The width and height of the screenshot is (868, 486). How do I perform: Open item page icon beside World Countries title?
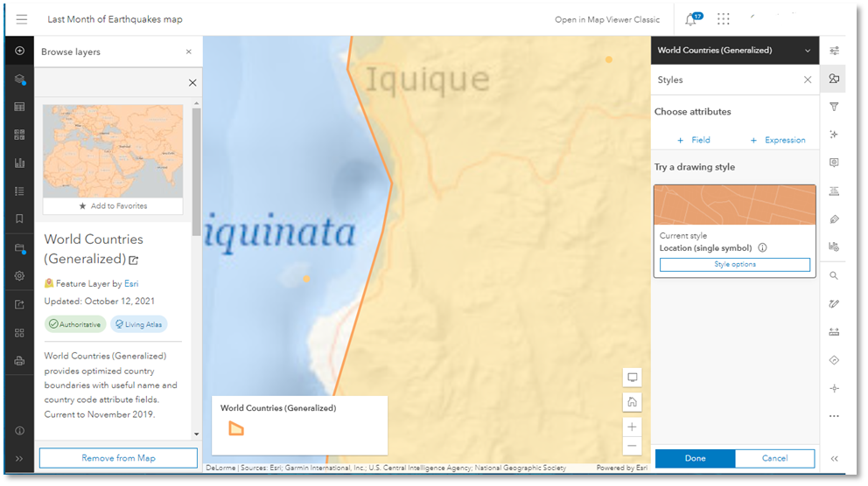(x=133, y=260)
